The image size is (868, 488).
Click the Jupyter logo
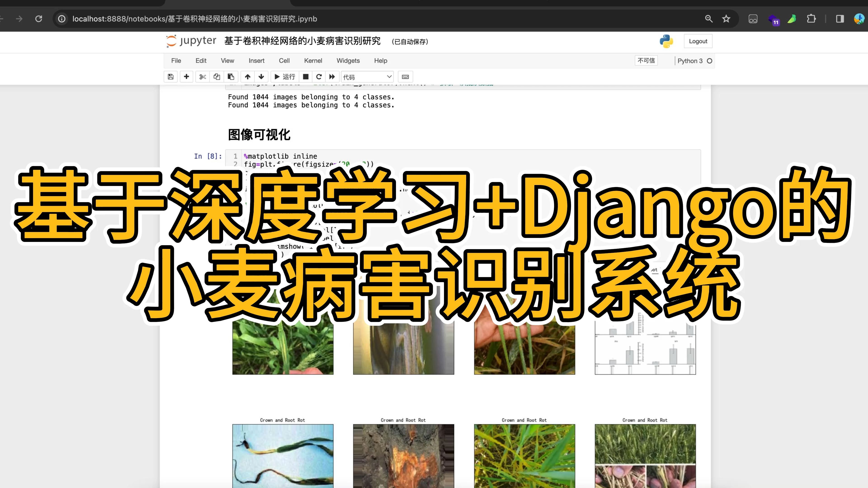click(x=191, y=41)
